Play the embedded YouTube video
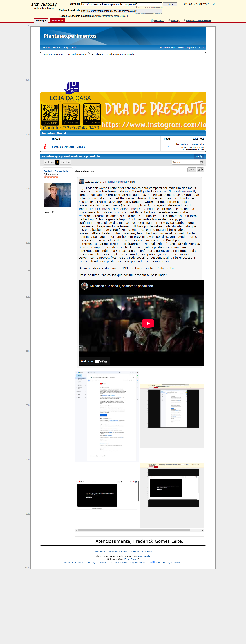 (x=148, y=323)
